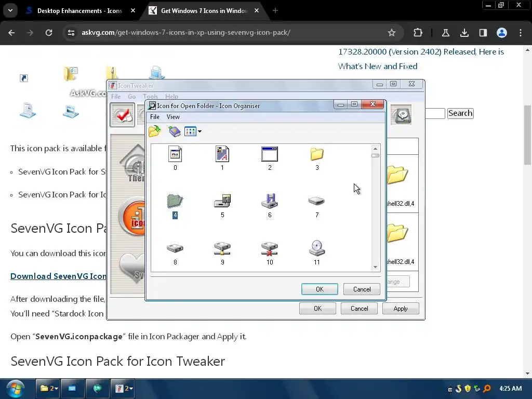The height and width of the screenshot is (399, 532).
Task: Open IconTweaker's Go menu
Action: click(x=131, y=96)
